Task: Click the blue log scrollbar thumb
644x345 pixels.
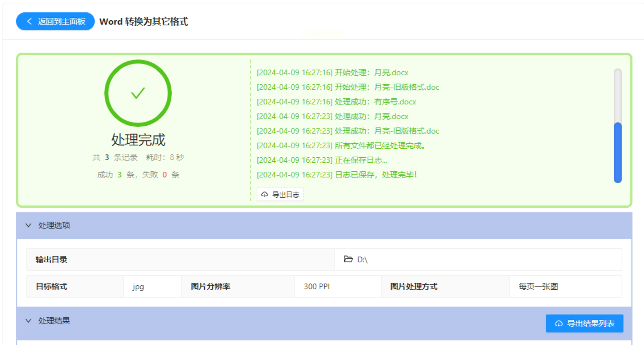Action: [618, 153]
